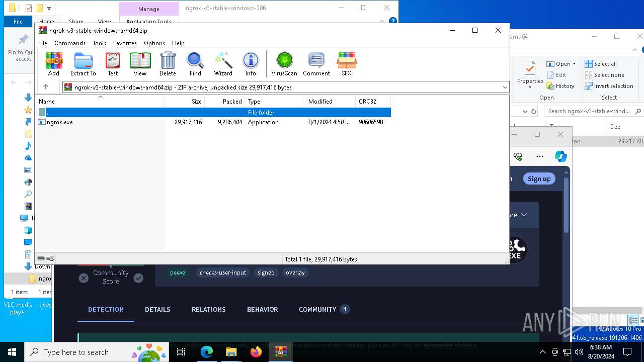The width and height of the screenshot is (644, 362).
Task: Open the View toolbar icon in WinRAR
Action: tap(140, 64)
